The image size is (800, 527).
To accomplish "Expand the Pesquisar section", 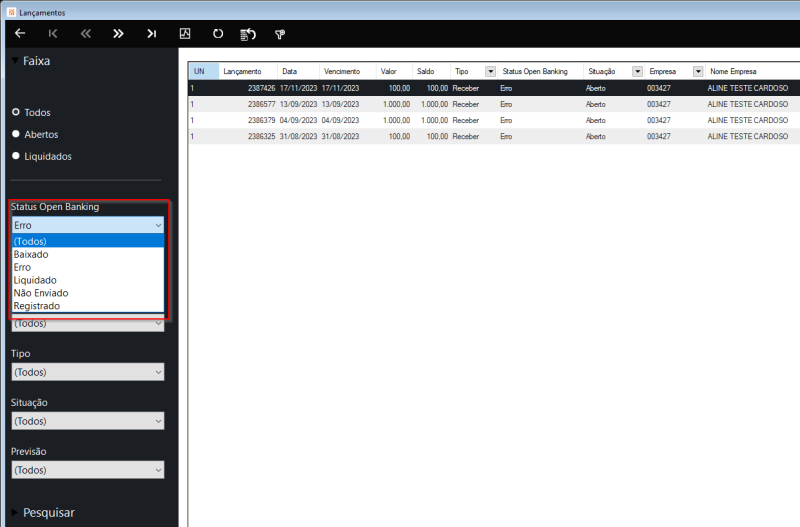I will click(x=15, y=512).
